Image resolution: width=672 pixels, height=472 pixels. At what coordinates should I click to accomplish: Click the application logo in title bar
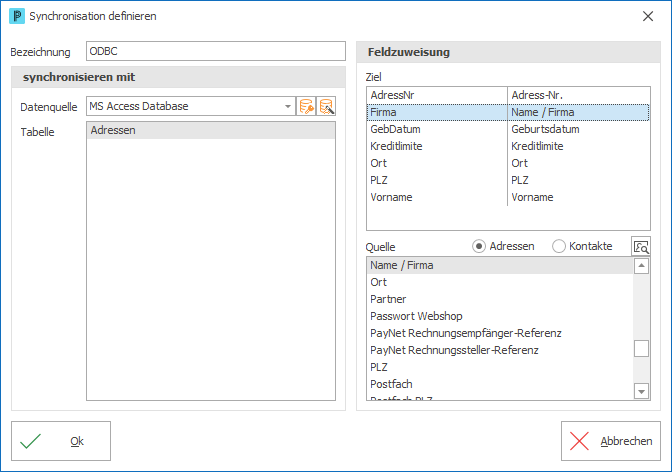17,16
